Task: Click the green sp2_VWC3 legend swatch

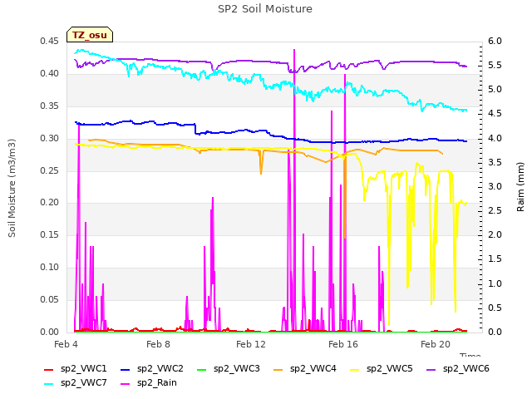Action: 202,369
